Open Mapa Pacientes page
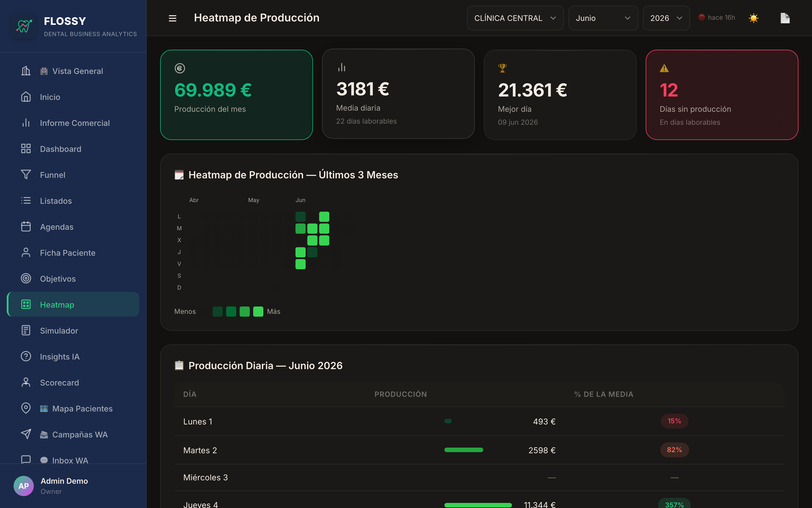Screen dimensions: 812x508 (x=73, y=408)
